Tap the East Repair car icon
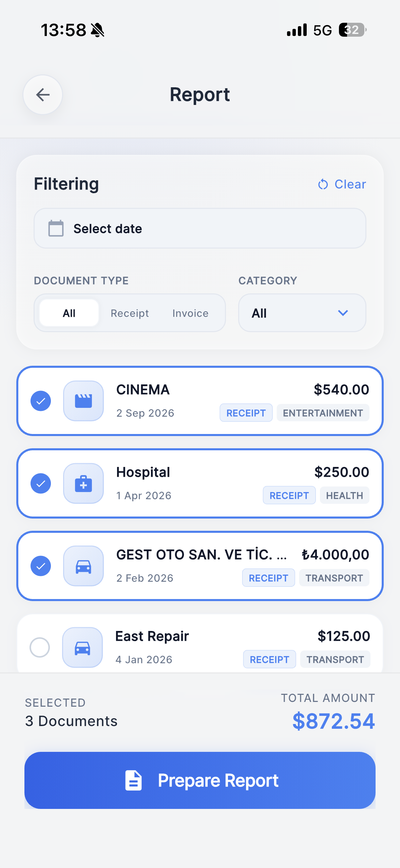Image resolution: width=400 pixels, height=868 pixels. [x=82, y=647]
